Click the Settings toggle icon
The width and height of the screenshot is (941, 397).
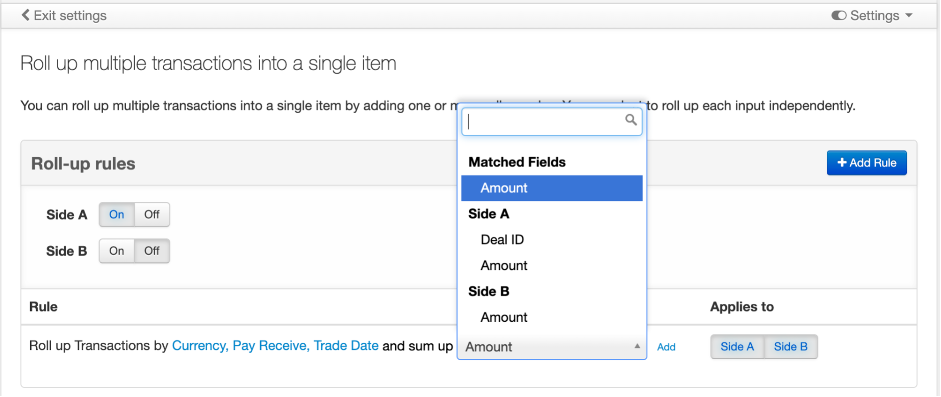click(x=838, y=16)
